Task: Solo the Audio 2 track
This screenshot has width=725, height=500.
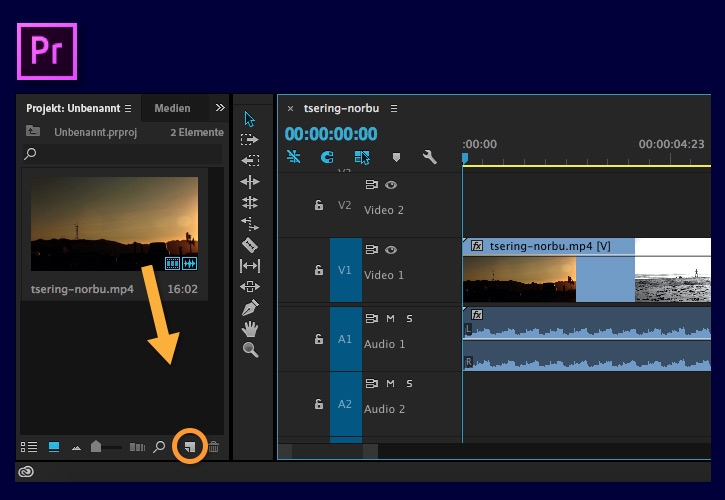Action: 409,383
